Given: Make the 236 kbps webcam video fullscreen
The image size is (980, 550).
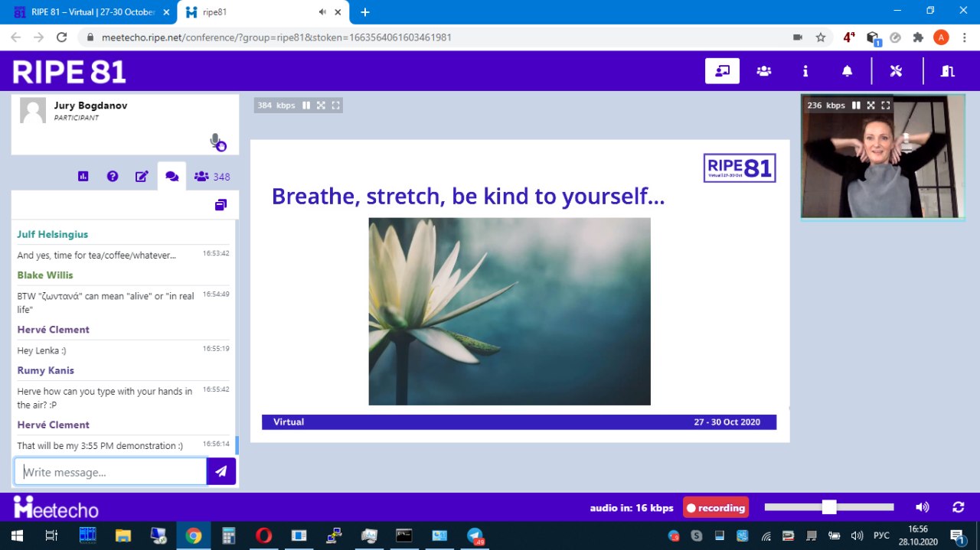Looking at the screenshot, I should tap(886, 106).
